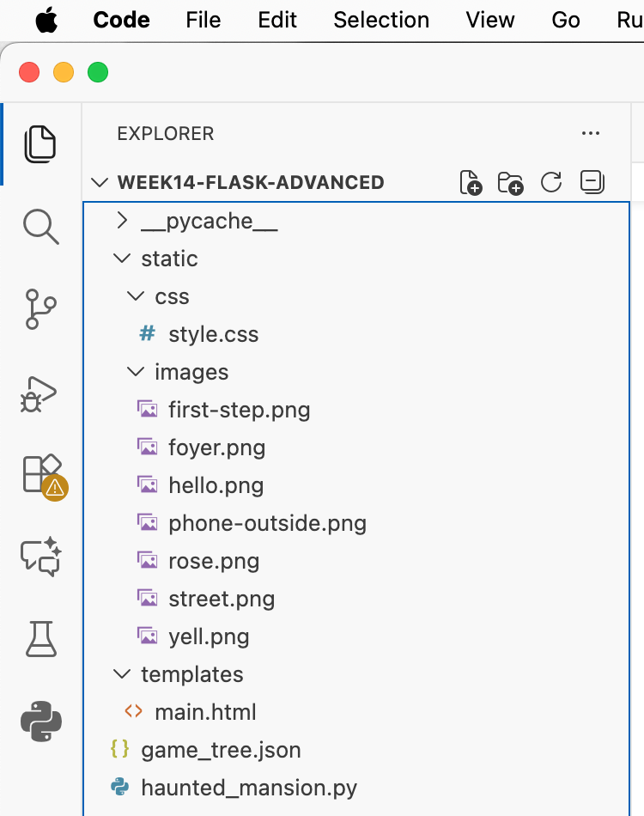This screenshot has width=644, height=816.
Task: Open the Search view in activity bar
Action: (x=40, y=226)
